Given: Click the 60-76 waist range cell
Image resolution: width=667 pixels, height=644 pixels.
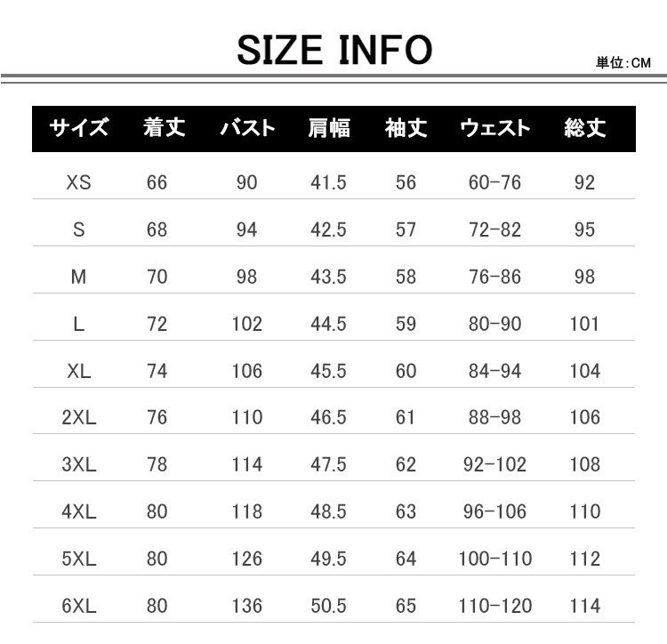Looking at the screenshot, I should [x=494, y=182].
